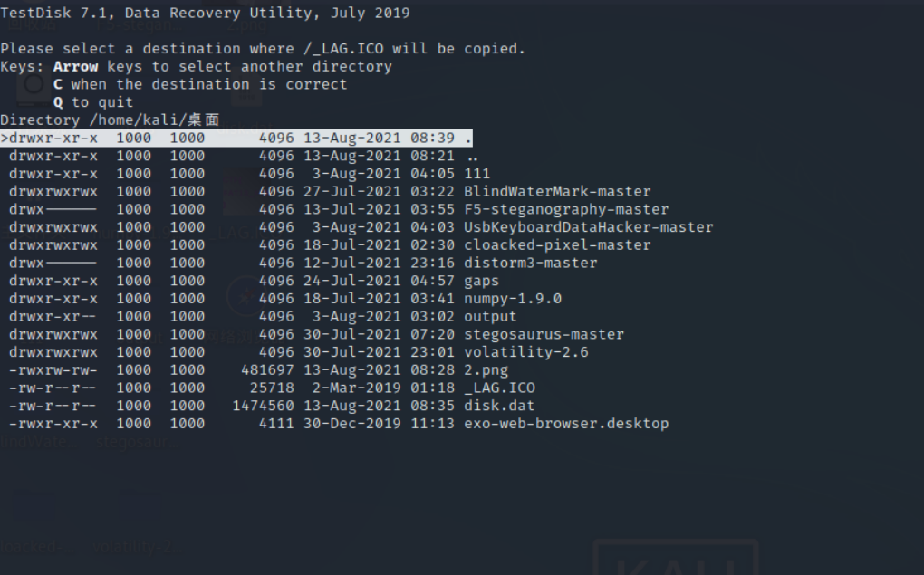Choose the F5-steganography-master folder

(x=565, y=209)
